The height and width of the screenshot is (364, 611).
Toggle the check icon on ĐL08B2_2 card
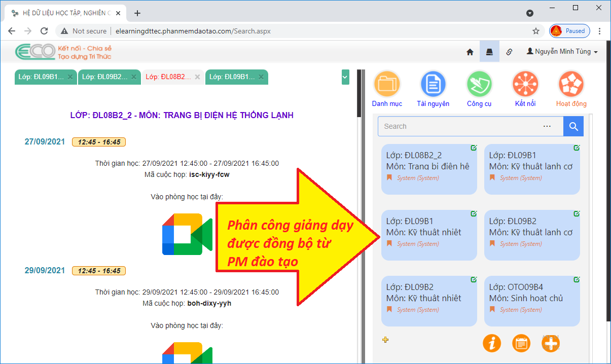(474, 148)
